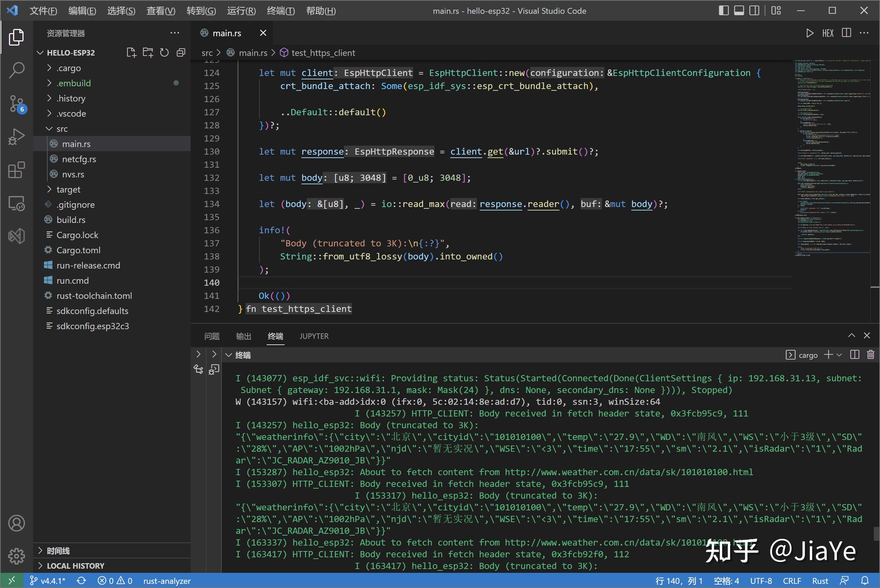
Task: Expand the .cargo folder
Action: 69,68
